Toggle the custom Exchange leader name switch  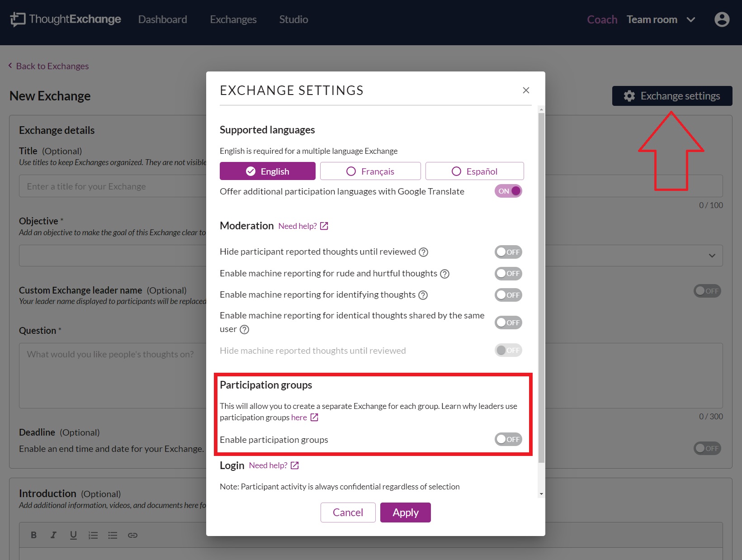point(707,291)
